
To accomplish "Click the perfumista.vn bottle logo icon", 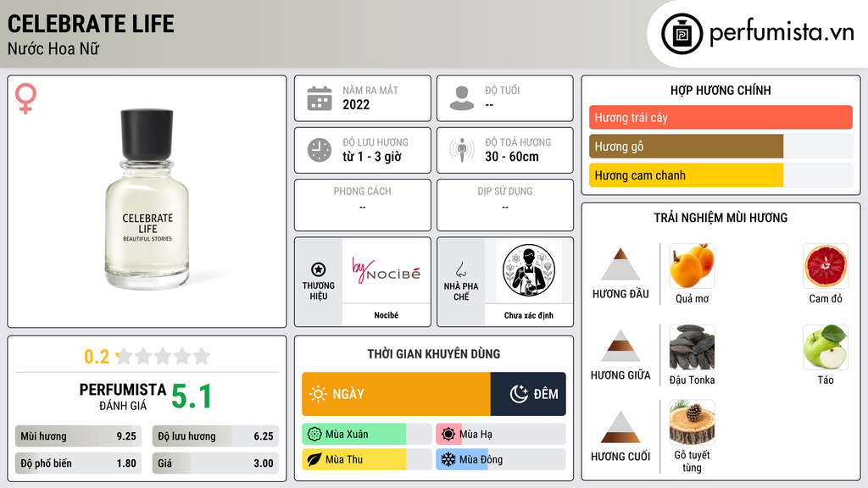I will tap(682, 34).
